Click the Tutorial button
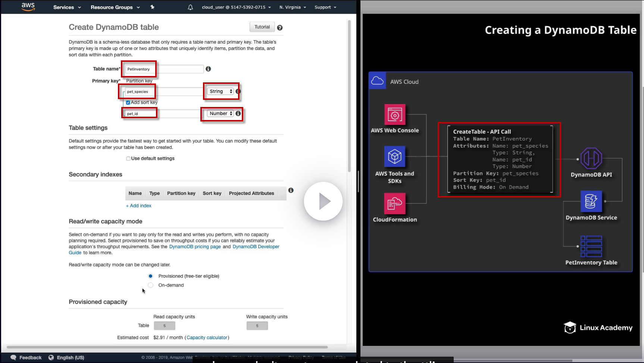Screen dimensions: 644x363 (262, 27)
